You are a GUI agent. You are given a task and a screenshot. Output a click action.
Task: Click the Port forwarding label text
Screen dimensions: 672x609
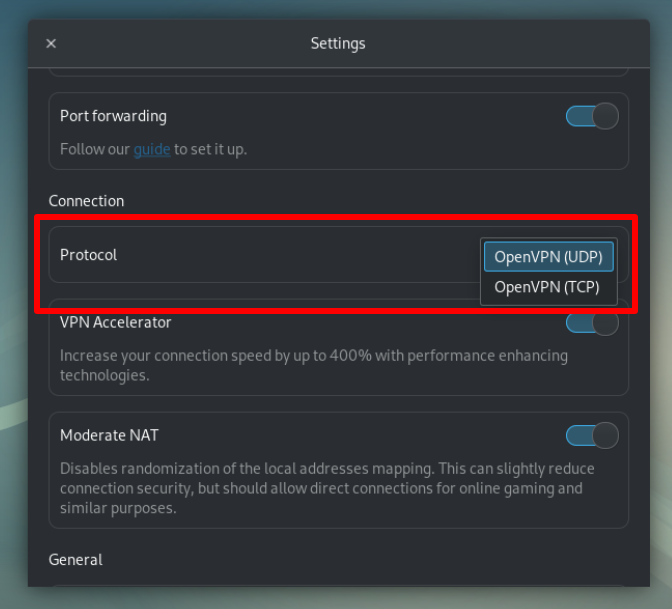113,116
